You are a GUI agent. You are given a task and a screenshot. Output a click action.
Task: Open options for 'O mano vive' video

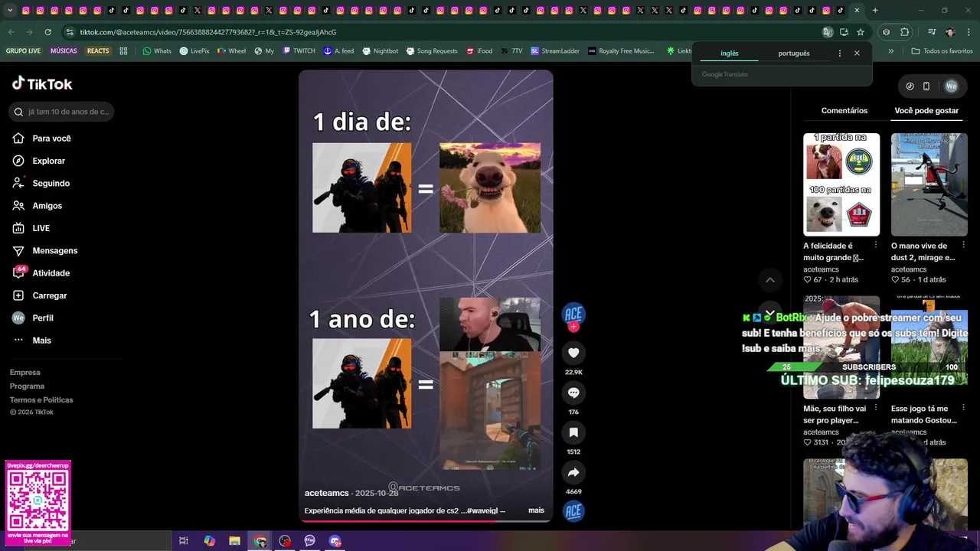point(964,245)
